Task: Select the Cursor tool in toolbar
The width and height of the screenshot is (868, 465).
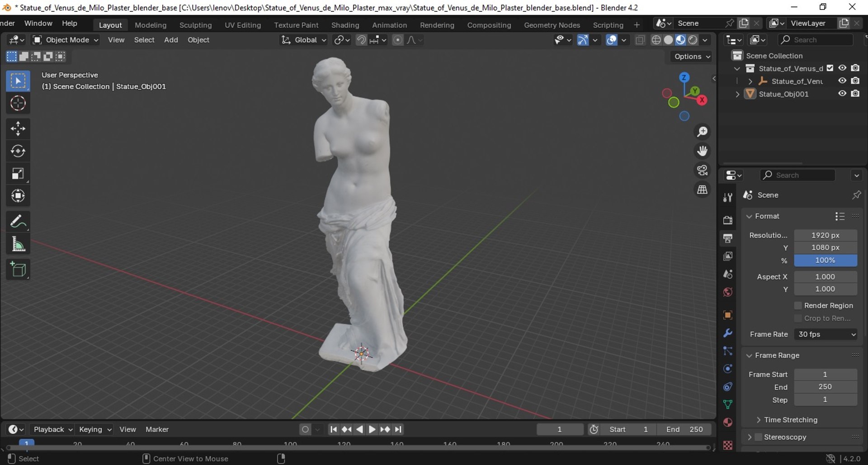Action: [x=18, y=104]
